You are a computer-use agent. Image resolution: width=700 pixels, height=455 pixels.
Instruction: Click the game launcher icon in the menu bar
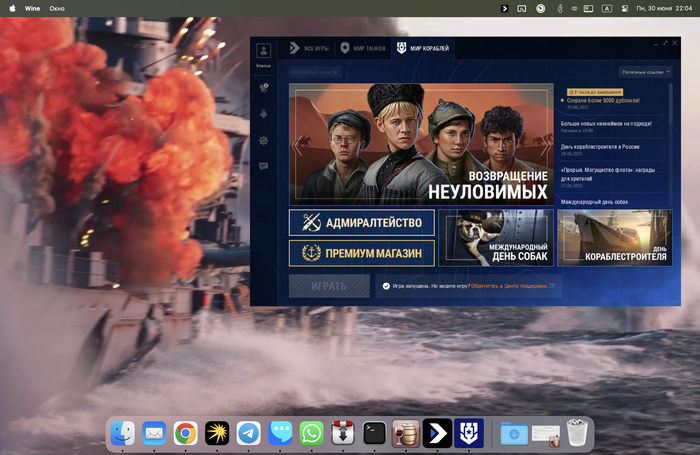[504, 8]
